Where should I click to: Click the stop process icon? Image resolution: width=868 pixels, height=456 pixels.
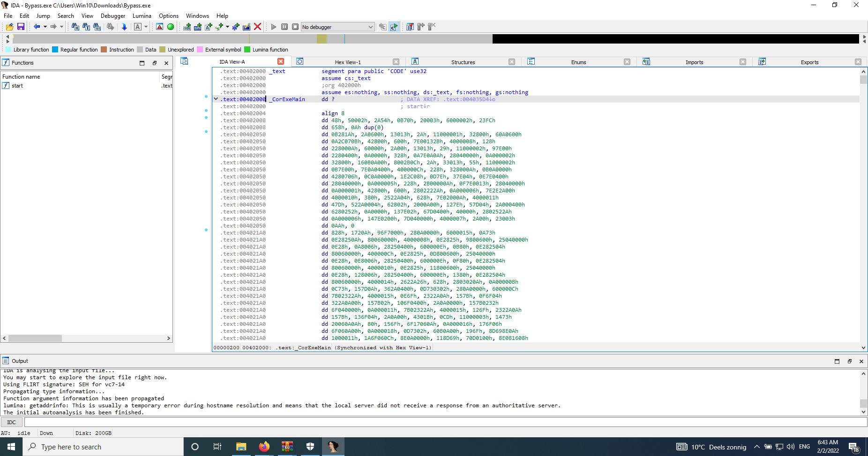coord(295,27)
